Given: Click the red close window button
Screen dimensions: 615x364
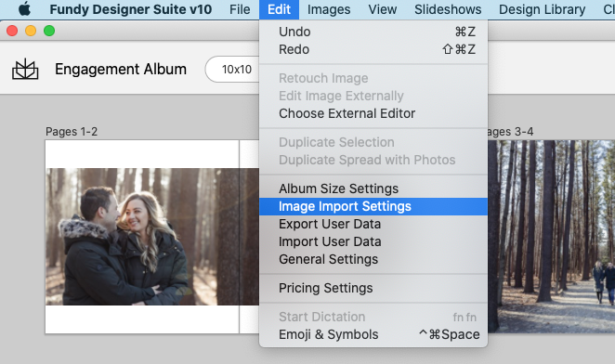Looking at the screenshot, I should pos(12,31).
